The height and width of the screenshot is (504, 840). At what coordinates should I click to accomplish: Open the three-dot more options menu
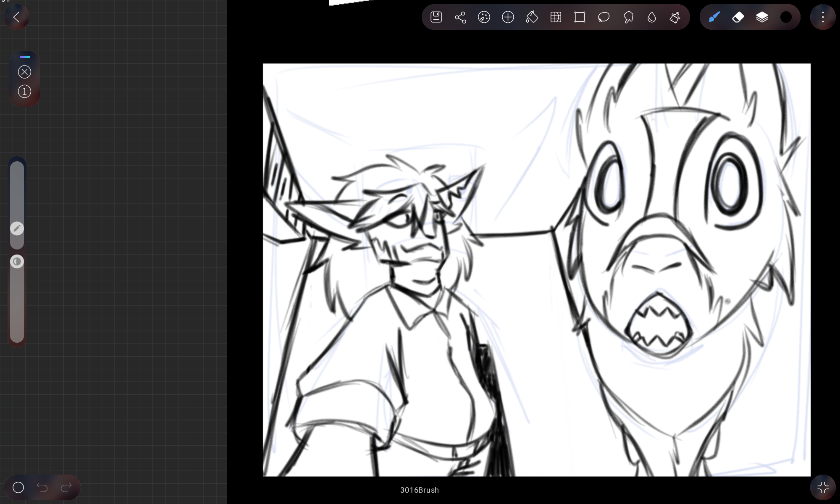(823, 17)
